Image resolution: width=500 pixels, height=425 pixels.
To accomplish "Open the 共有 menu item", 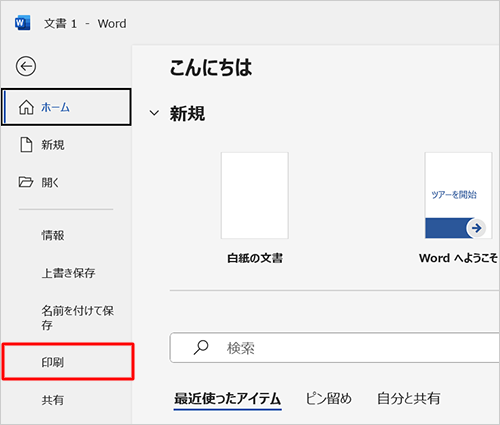I will point(66,400).
